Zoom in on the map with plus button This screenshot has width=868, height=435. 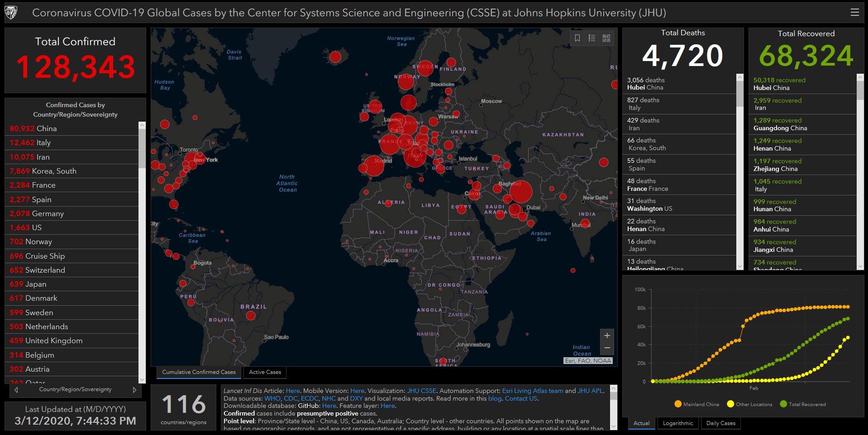(x=607, y=336)
